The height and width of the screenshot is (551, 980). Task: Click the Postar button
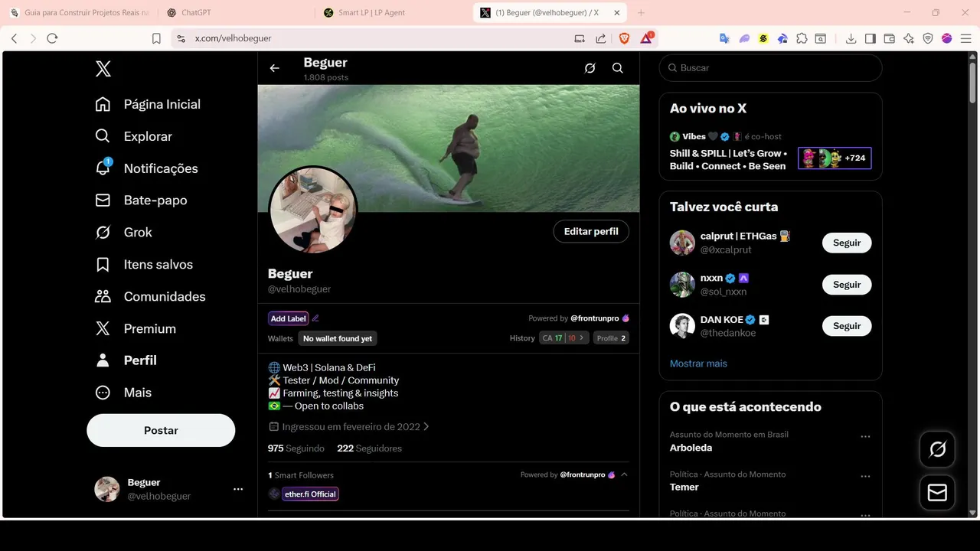tap(161, 430)
